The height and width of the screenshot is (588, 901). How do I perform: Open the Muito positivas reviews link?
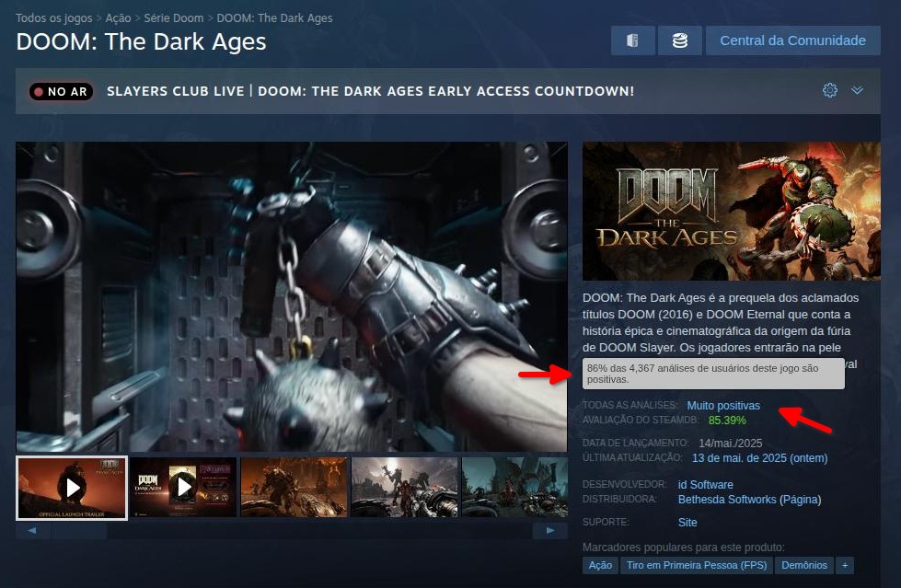tap(723, 406)
